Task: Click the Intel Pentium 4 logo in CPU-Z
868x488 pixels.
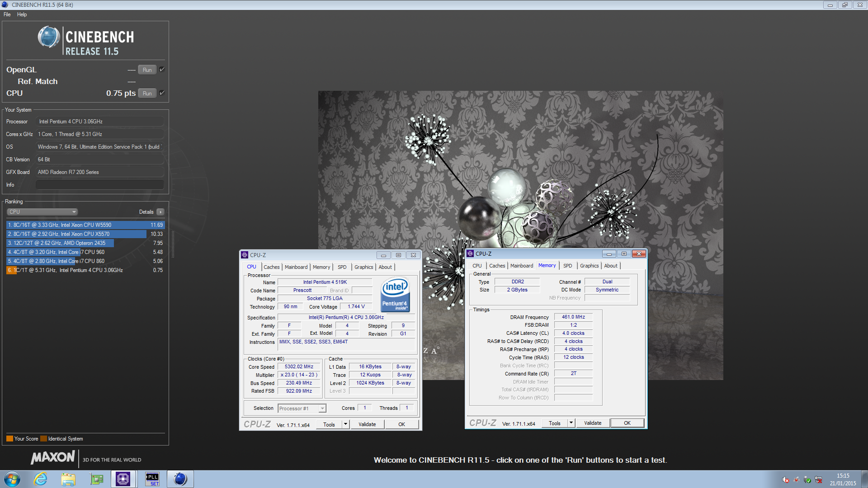Action: tap(396, 294)
